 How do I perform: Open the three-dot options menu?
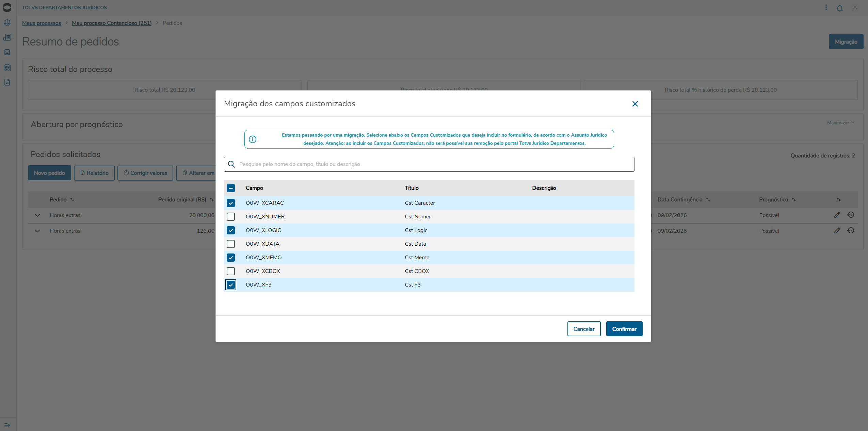click(x=826, y=7)
